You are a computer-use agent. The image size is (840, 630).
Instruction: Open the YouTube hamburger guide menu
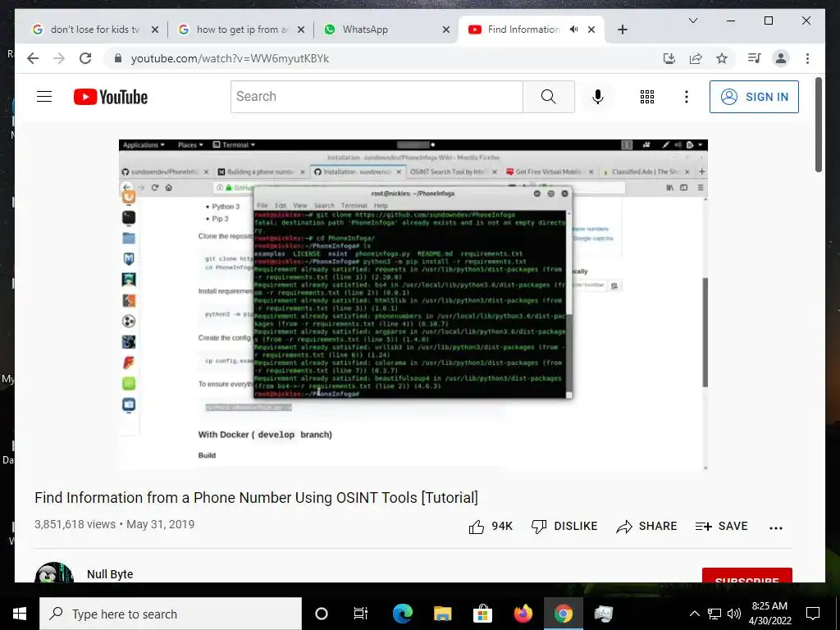point(44,97)
